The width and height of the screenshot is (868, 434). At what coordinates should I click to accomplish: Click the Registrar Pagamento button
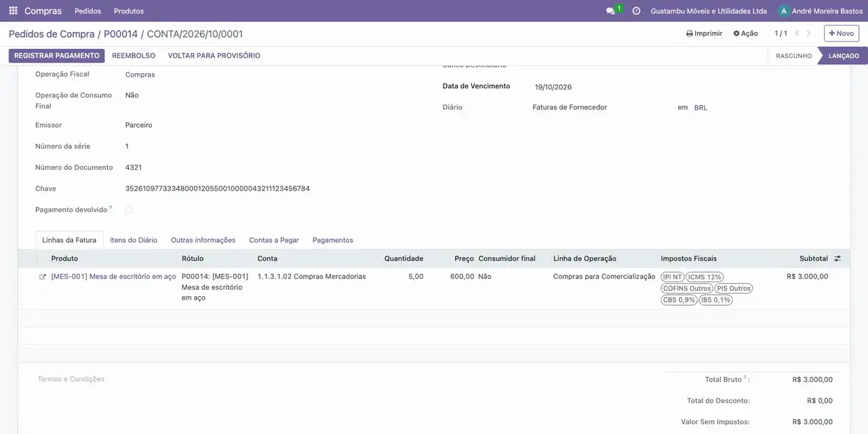tap(57, 56)
